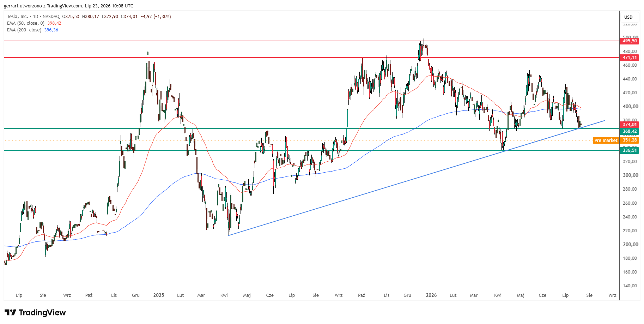Click the high price H380,17
The image size is (644, 324).
91,17
